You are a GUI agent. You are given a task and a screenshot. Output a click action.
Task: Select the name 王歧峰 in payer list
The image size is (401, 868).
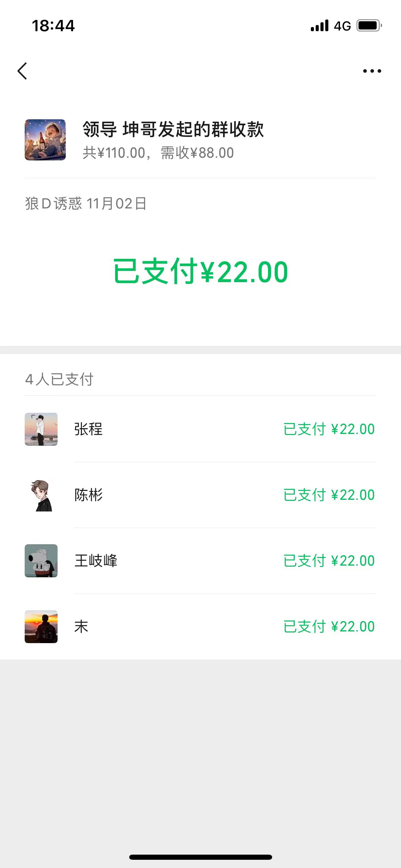(x=96, y=561)
